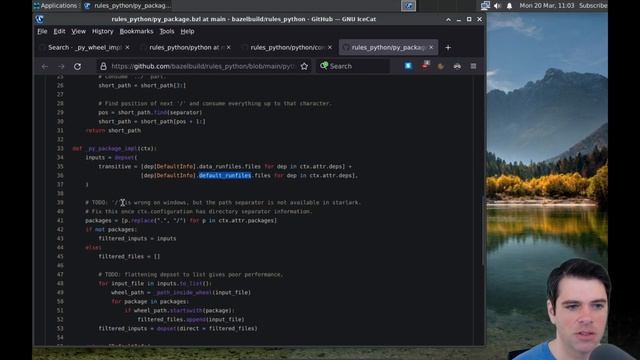
Task: Open the Help menu
Action: coord(187,31)
